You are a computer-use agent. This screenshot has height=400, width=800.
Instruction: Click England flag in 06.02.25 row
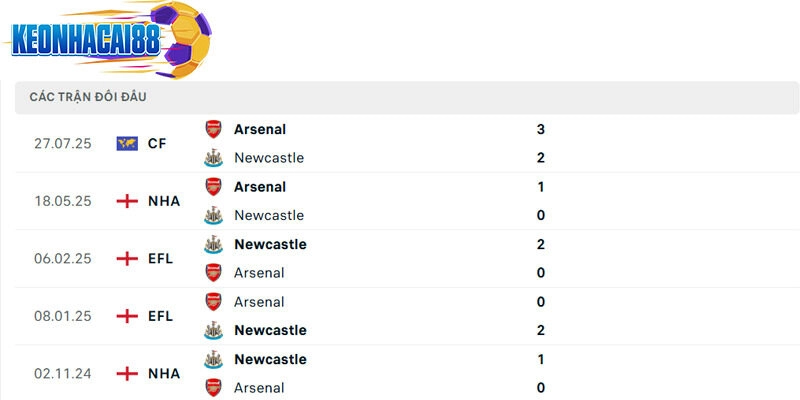[x=127, y=258]
